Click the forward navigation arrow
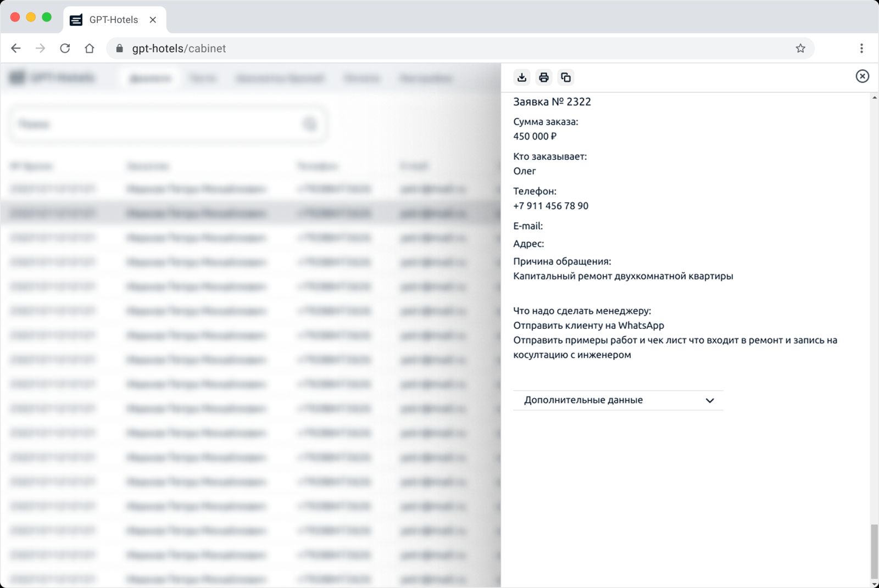 click(x=40, y=48)
